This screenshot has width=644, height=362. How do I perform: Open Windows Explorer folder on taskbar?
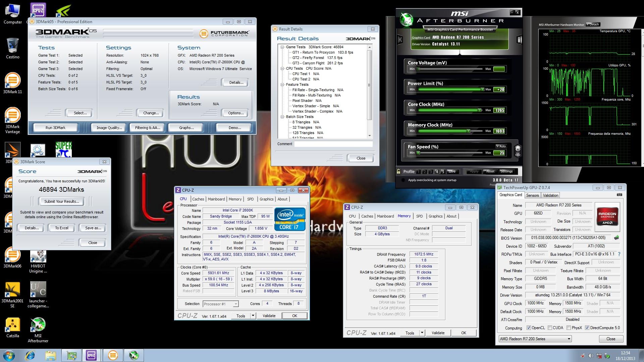pyautogui.click(x=51, y=355)
